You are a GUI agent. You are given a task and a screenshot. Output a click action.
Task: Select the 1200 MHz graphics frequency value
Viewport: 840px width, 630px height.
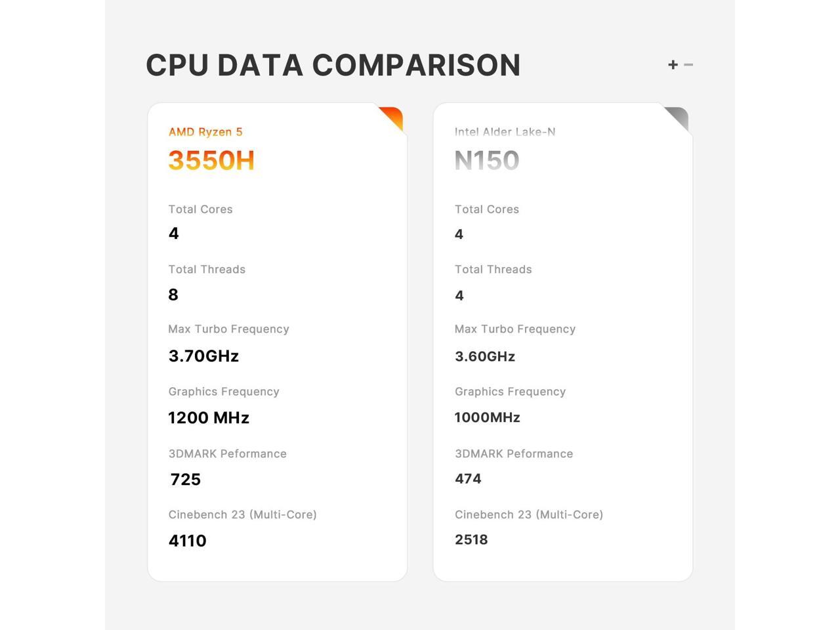209,417
